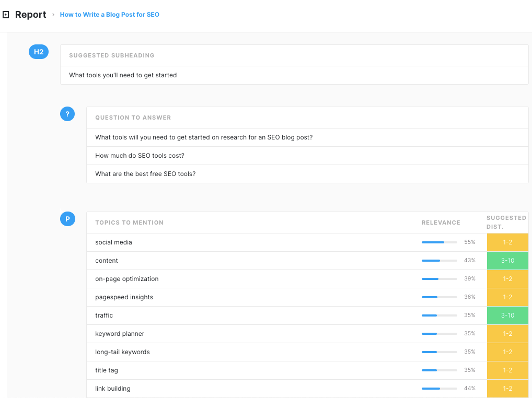Viewport: 532px width, 398px height.
Task: Open 'How to Write a Blog Post for SEO' link
Action: point(109,15)
